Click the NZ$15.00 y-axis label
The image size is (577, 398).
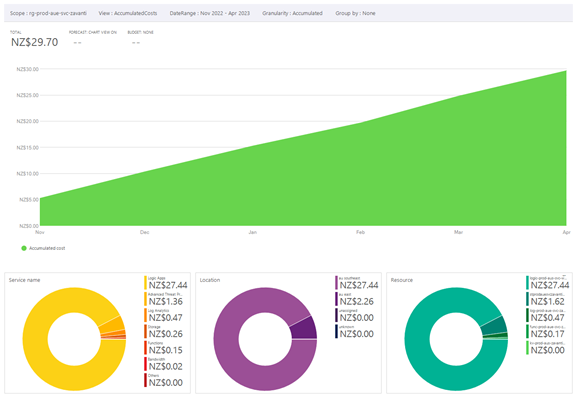pos(28,148)
